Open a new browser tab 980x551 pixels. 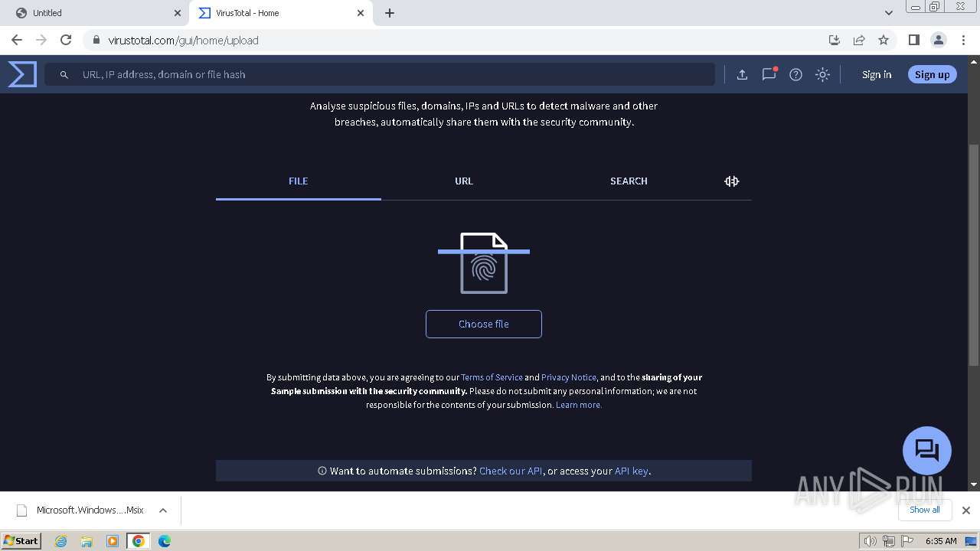pos(390,13)
